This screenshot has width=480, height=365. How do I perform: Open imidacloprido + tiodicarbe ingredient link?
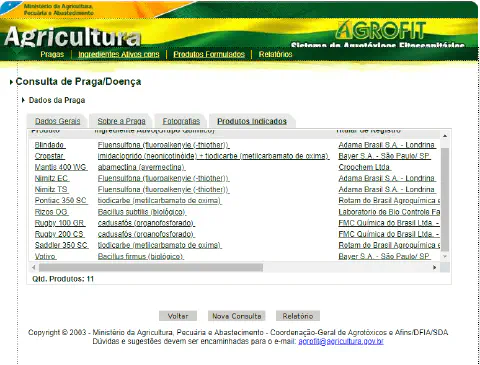(x=213, y=156)
